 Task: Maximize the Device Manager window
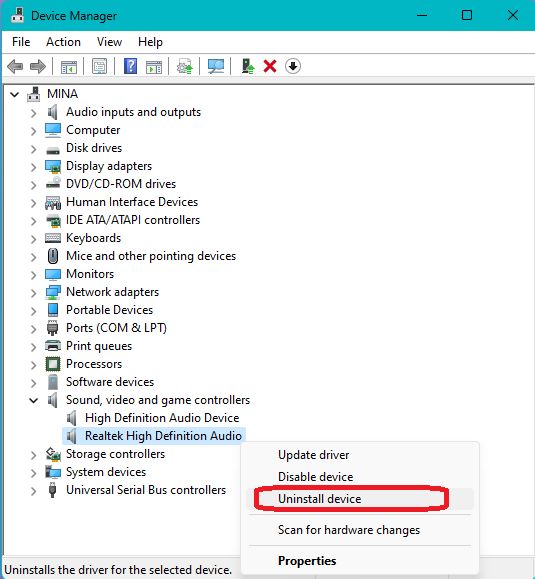[x=467, y=16]
